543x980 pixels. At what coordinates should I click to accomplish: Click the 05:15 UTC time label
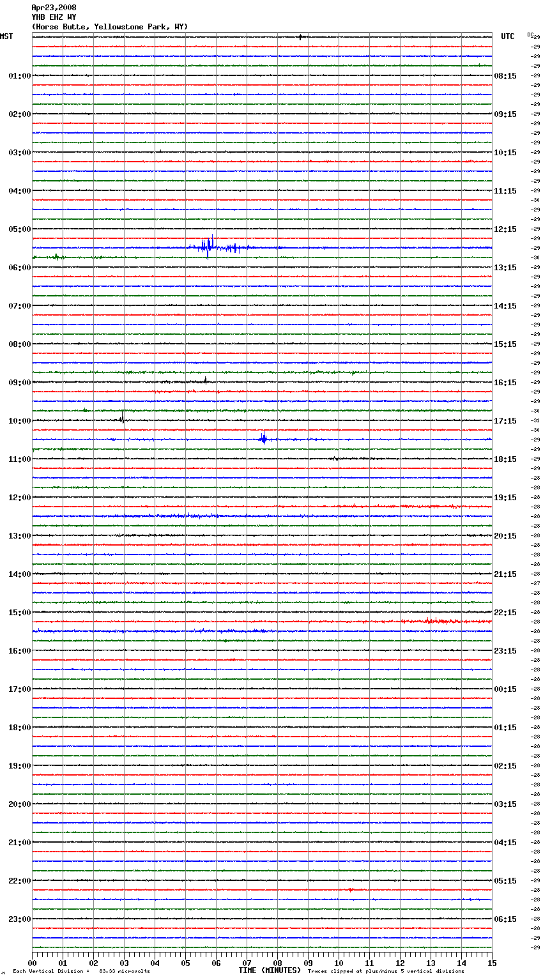pos(505,881)
